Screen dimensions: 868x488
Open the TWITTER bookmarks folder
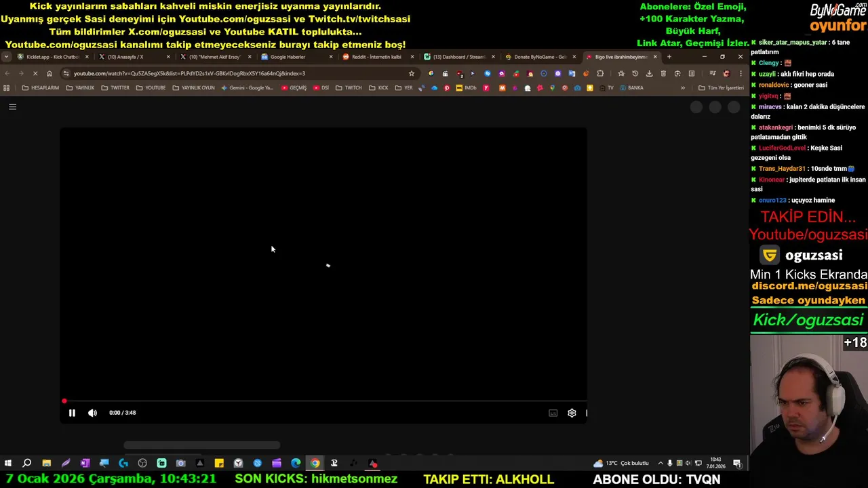115,88
